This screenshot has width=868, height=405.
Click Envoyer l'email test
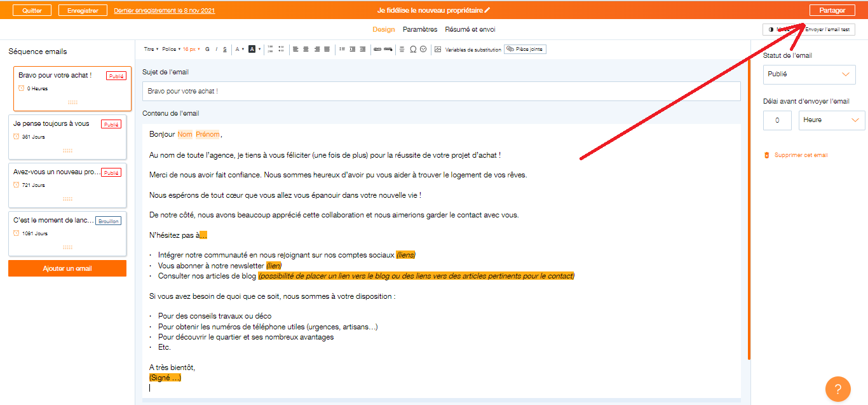click(x=827, y=29)
